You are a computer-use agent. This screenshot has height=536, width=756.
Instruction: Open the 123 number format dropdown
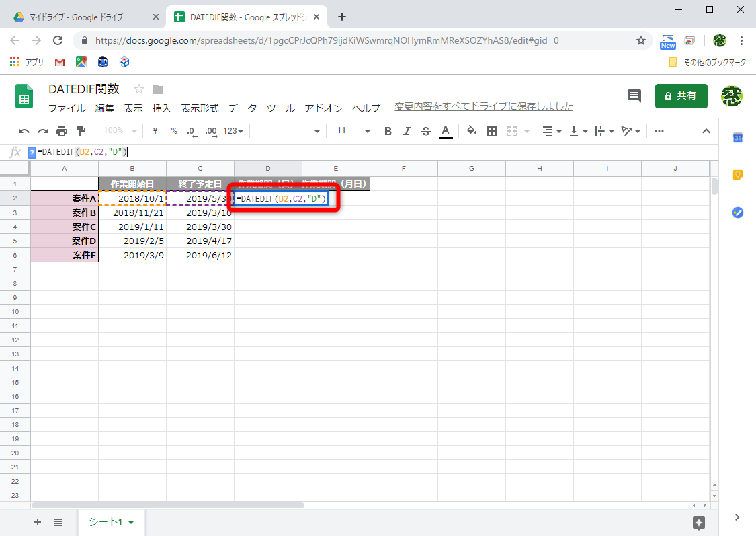(x=231, y=130)
